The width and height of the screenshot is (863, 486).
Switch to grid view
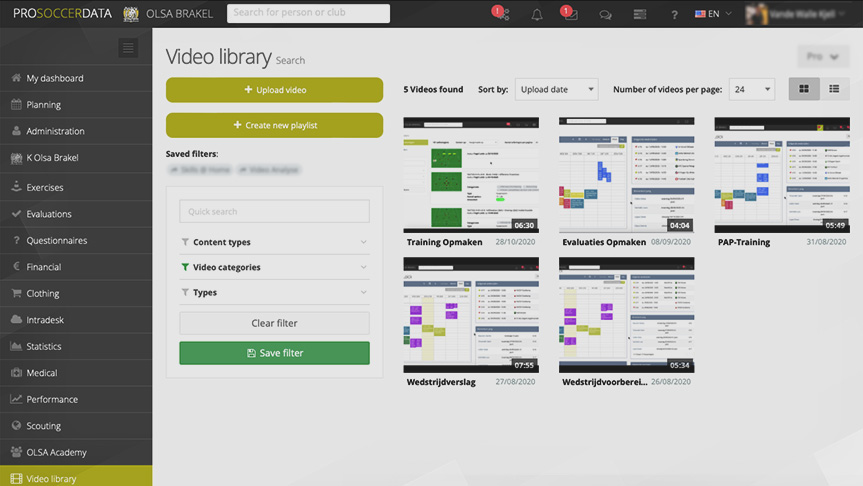pos(803,90)
